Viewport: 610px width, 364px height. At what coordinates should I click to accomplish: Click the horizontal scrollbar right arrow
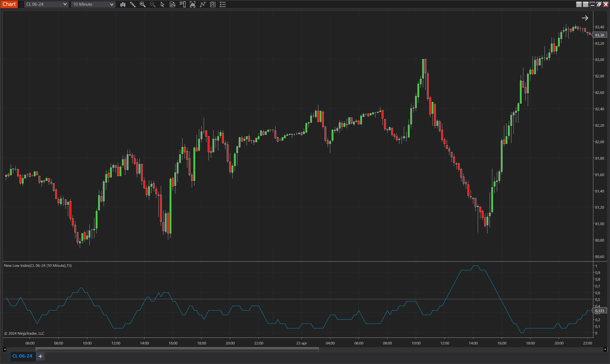(x=605, y=349)
